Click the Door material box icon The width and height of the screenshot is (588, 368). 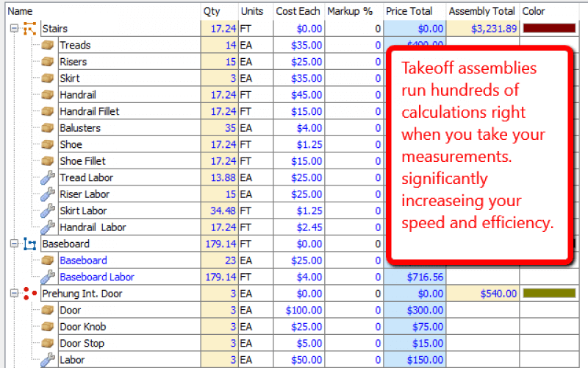(x=47, y=310)
